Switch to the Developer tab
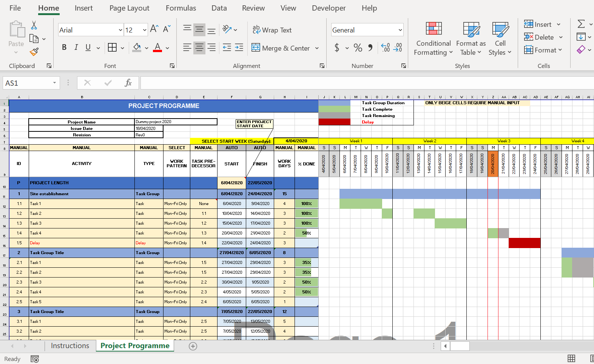This screenshot has width=594, height=364. (x=329, y=8)
